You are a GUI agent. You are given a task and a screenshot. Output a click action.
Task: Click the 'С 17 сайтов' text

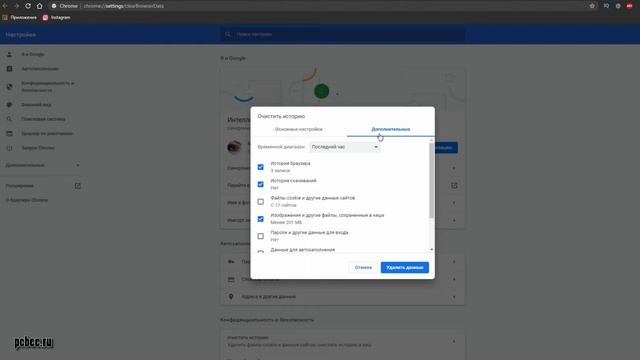pyautogui.click(x=283, y=205)
